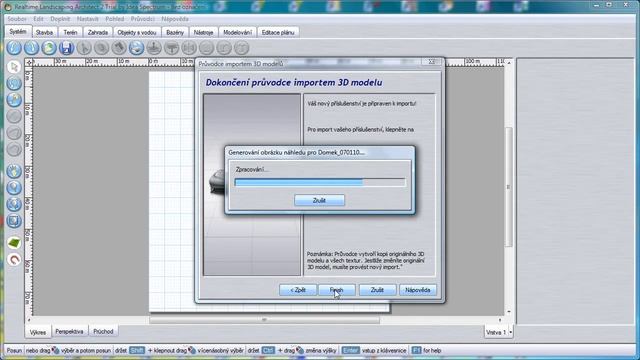This screenshot has width=640, height=360.
Task: Switch to the Zahrada tab
Action: [98, 32]
